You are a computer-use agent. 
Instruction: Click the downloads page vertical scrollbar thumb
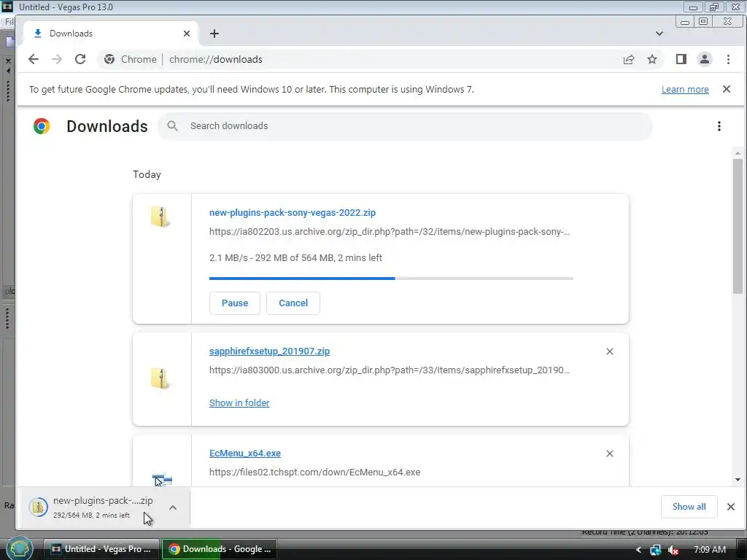click(x=738, y=226)
